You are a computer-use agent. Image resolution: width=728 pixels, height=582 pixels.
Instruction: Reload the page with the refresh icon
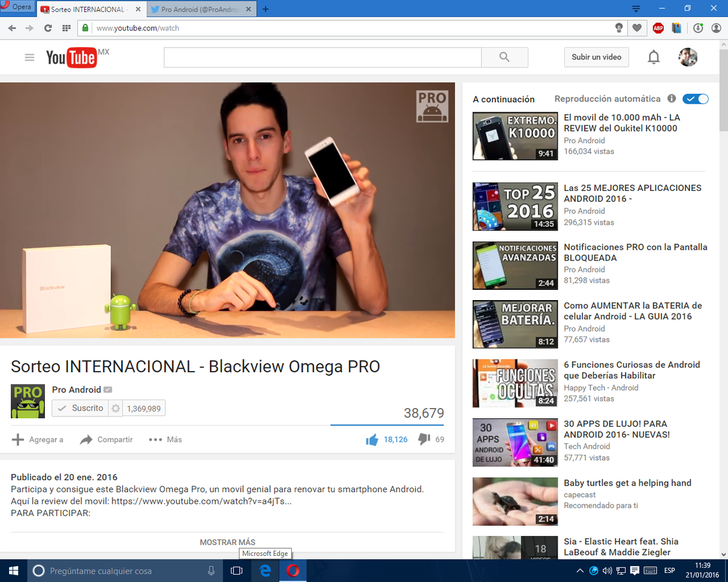coord(48,28)
